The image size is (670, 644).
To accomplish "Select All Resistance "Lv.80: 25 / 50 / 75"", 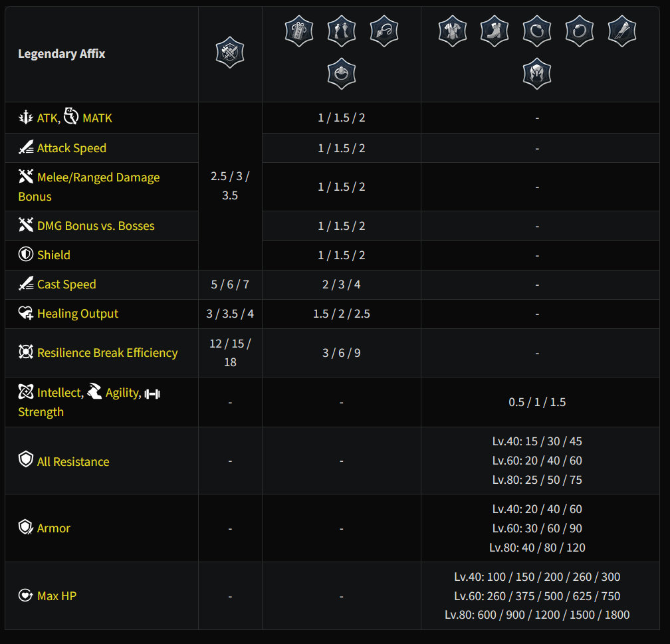I will 537,480.
